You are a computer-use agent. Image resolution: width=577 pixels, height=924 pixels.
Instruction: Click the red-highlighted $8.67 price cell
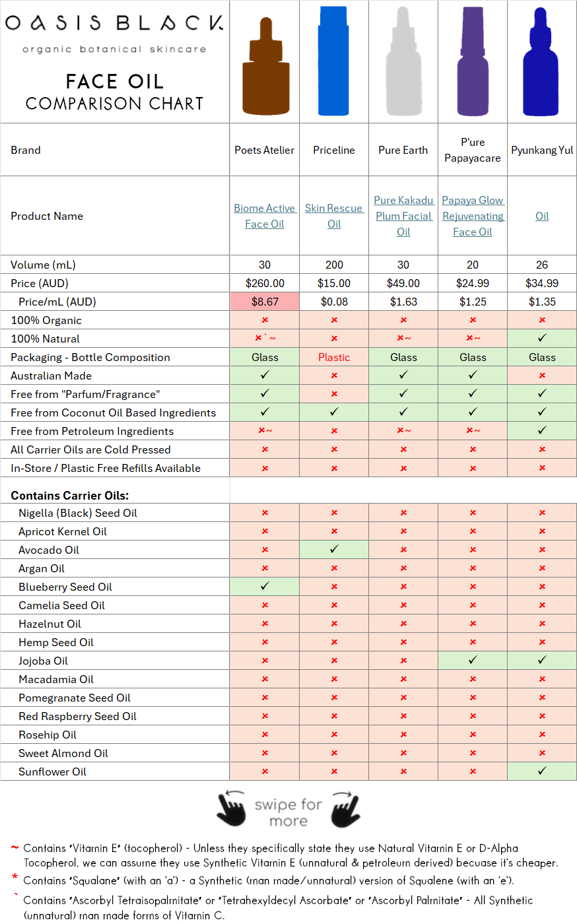265,302
